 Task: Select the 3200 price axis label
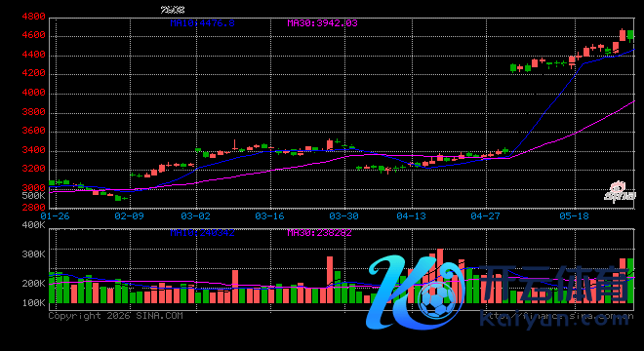pos(33,169)
